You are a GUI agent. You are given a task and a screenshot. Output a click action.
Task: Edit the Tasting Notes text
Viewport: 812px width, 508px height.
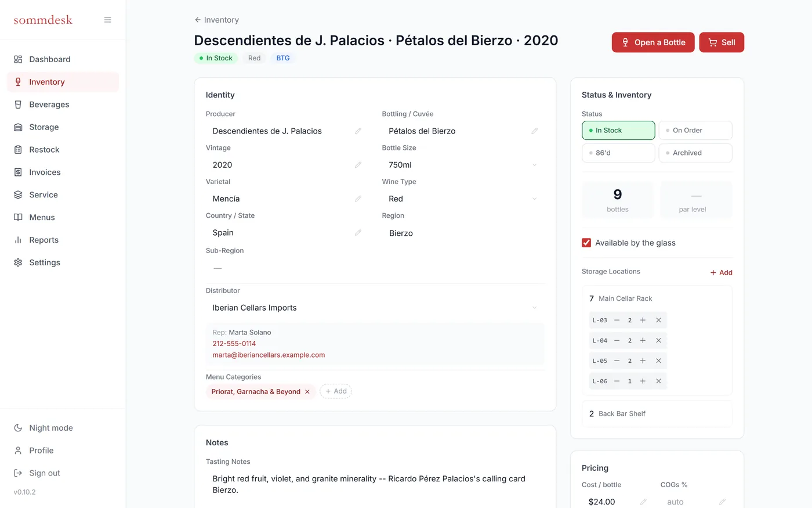(x=375, y=484)
